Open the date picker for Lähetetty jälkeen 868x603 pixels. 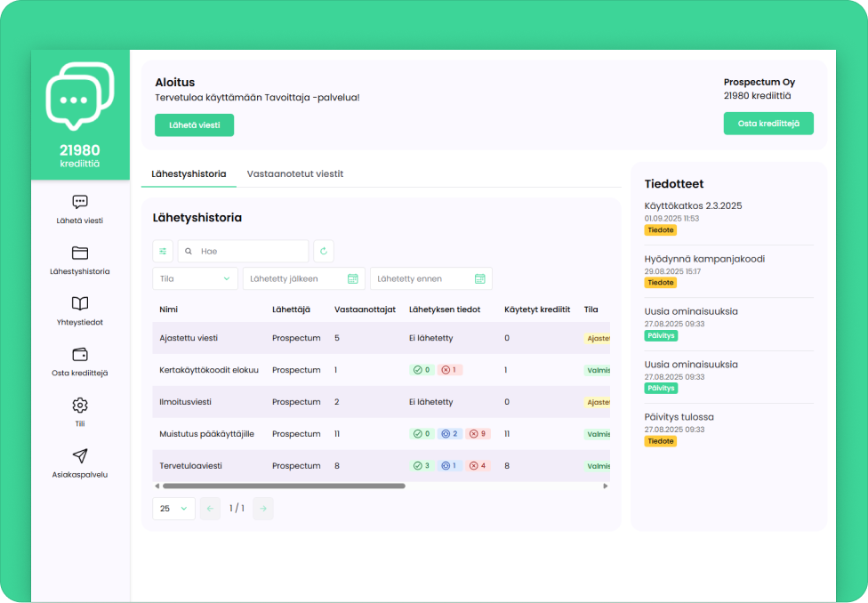pyautogui.click(x=353, y=277)
